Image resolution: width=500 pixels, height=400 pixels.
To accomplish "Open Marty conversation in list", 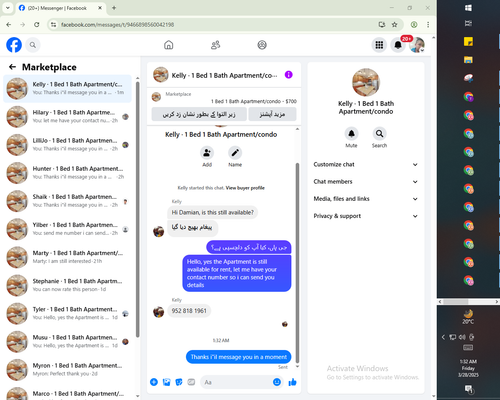I will point(67,257).
